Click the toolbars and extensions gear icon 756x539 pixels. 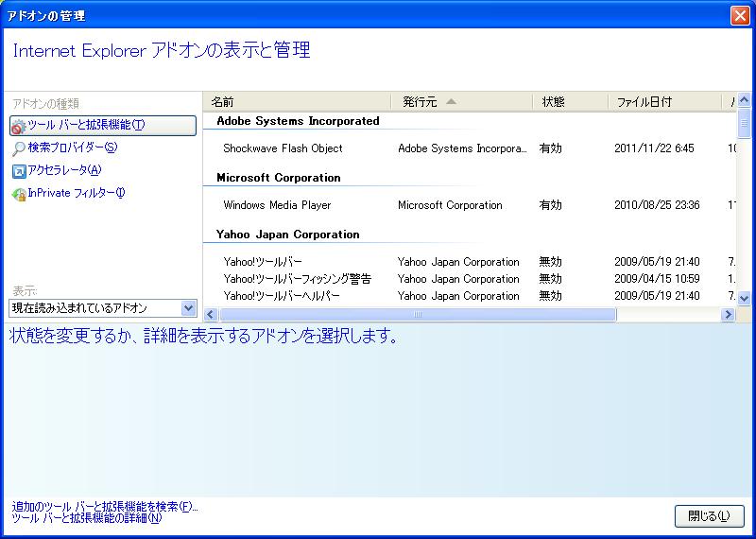pos(18,127)
